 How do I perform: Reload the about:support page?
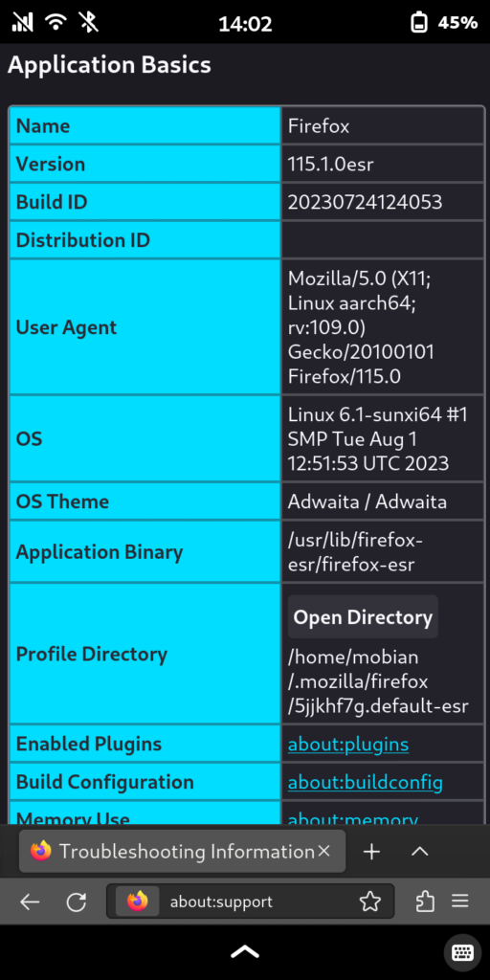tap(77, 902)
